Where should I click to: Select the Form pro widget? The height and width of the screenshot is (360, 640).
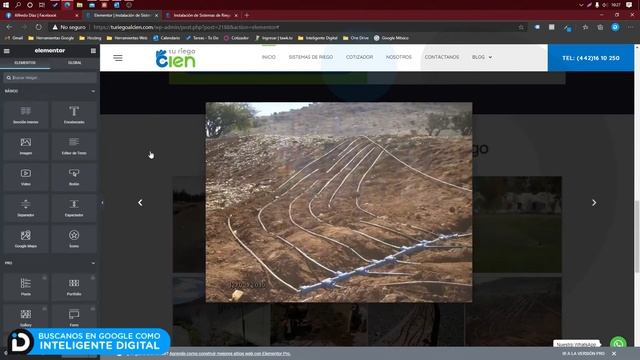coord(74,318)
